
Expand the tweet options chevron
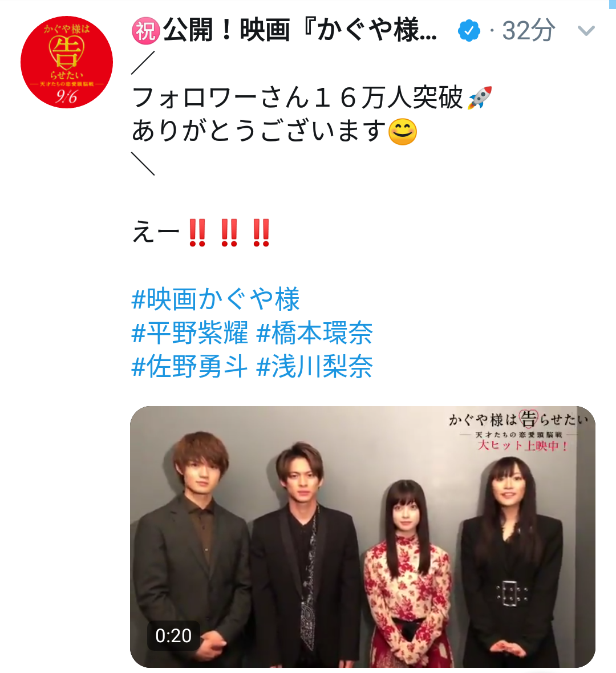pyautogui.click(x=586, y=30)
